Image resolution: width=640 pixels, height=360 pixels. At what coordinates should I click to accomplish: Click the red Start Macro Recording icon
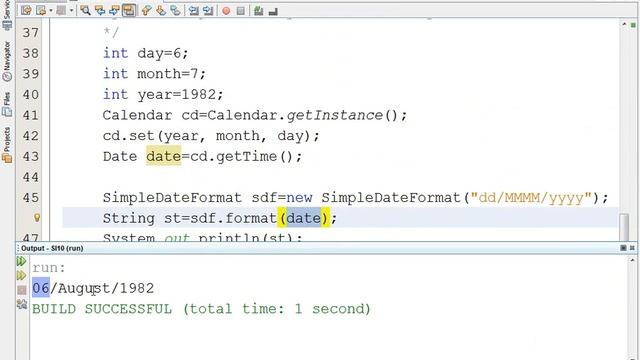click(226, 11)
